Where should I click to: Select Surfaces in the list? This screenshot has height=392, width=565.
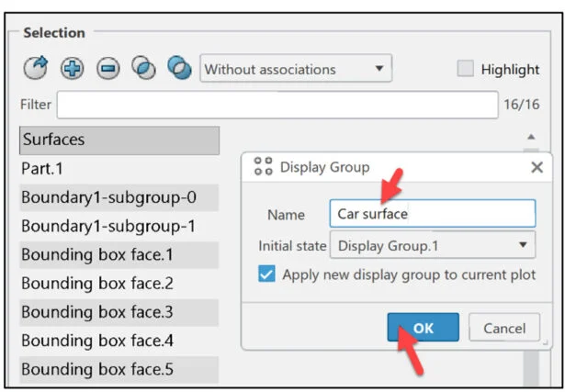tap(119, 140)
